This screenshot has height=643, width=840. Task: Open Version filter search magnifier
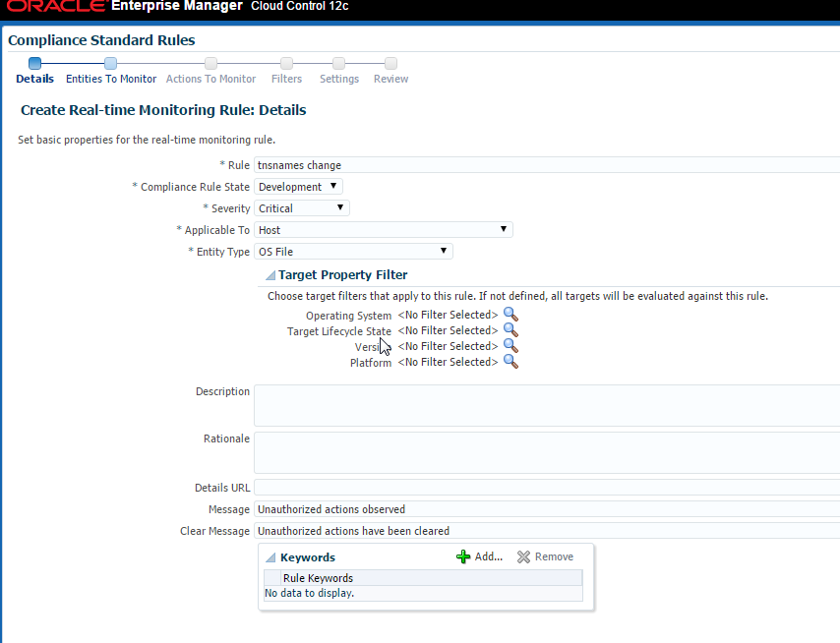click(x=510, y=346)
